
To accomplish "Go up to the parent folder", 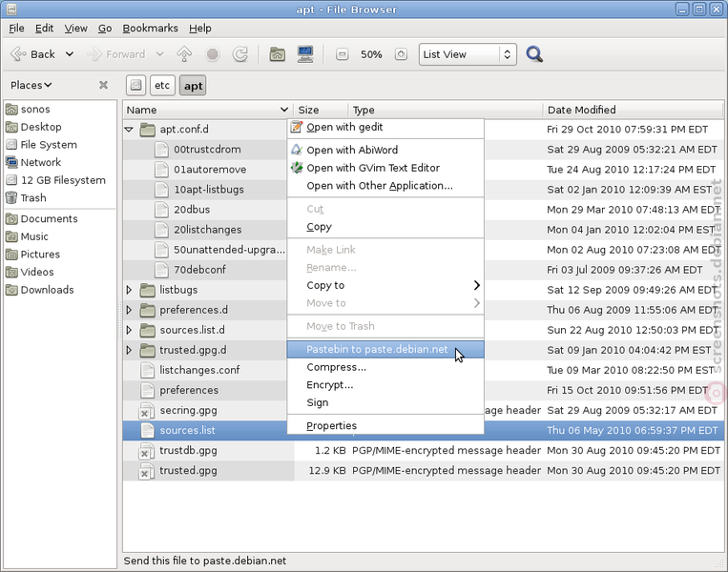I will point(184,54).
